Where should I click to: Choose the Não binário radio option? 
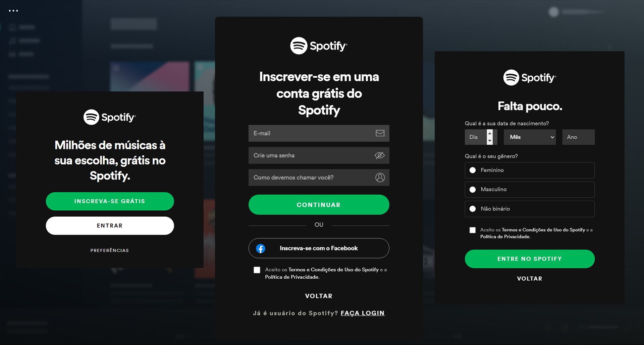pos(530,209)
